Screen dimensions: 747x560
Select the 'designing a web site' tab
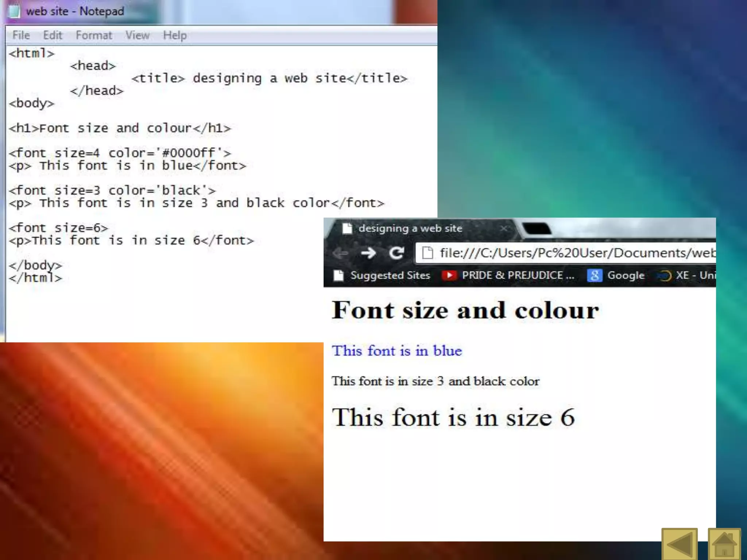tap(410, 229)
